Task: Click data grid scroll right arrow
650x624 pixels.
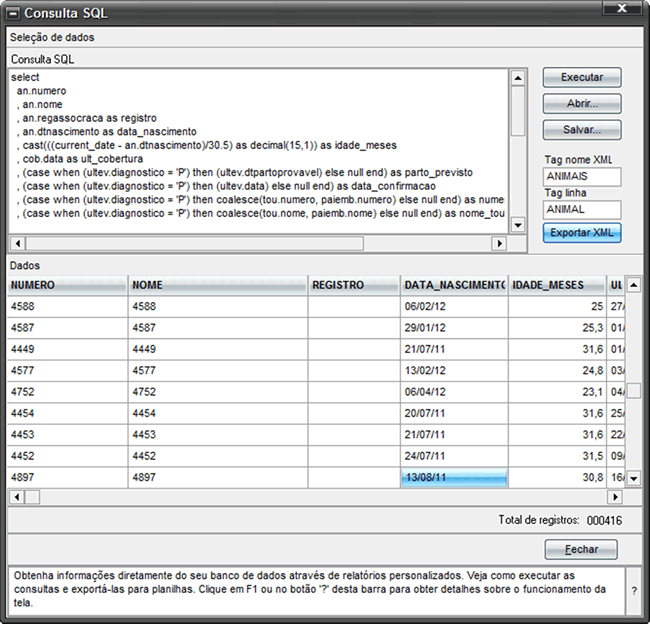Action: click(x=615, y=497)
